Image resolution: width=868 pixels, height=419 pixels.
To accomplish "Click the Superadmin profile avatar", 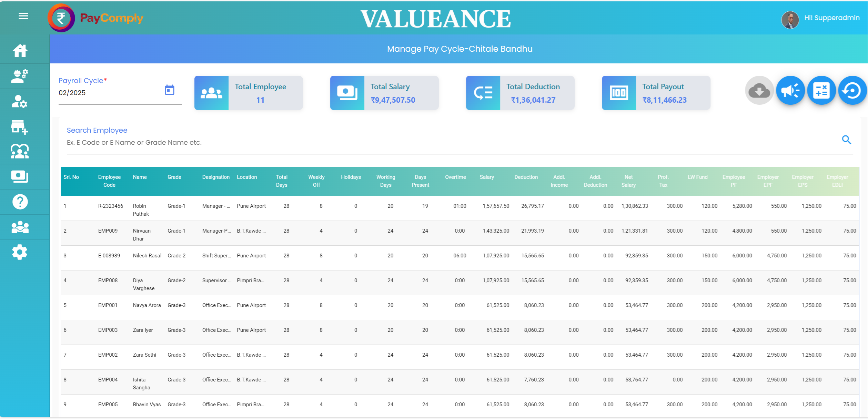I will coord(790,20).
